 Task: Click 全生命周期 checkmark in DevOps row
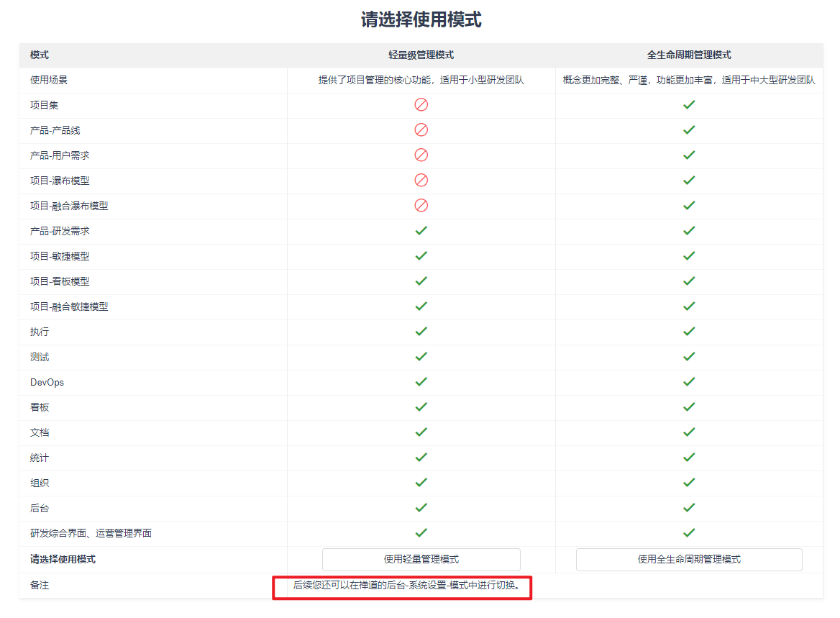coord(689,381)
